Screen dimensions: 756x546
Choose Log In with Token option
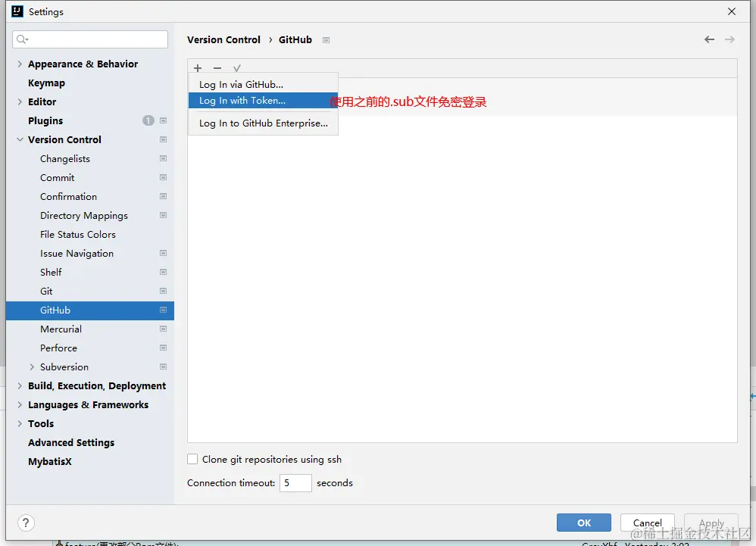point(264,100)
